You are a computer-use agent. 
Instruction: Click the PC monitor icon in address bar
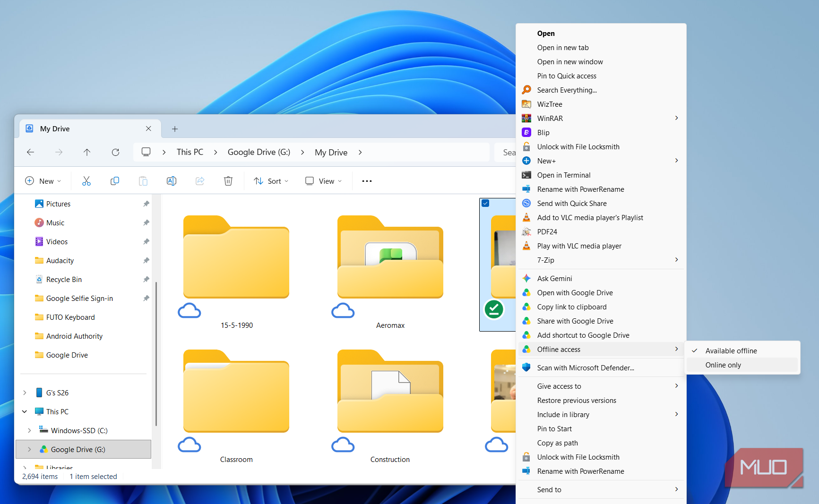[x=146, y=152]
